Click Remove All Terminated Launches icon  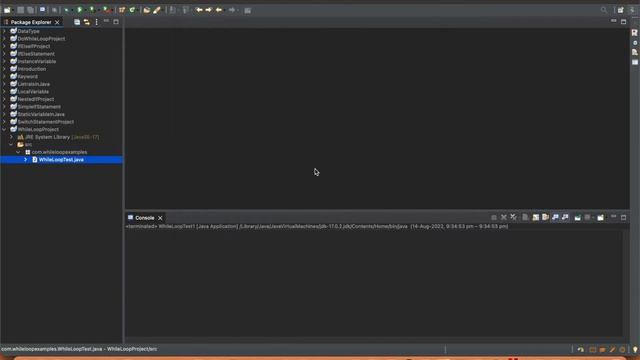(513, 218)
